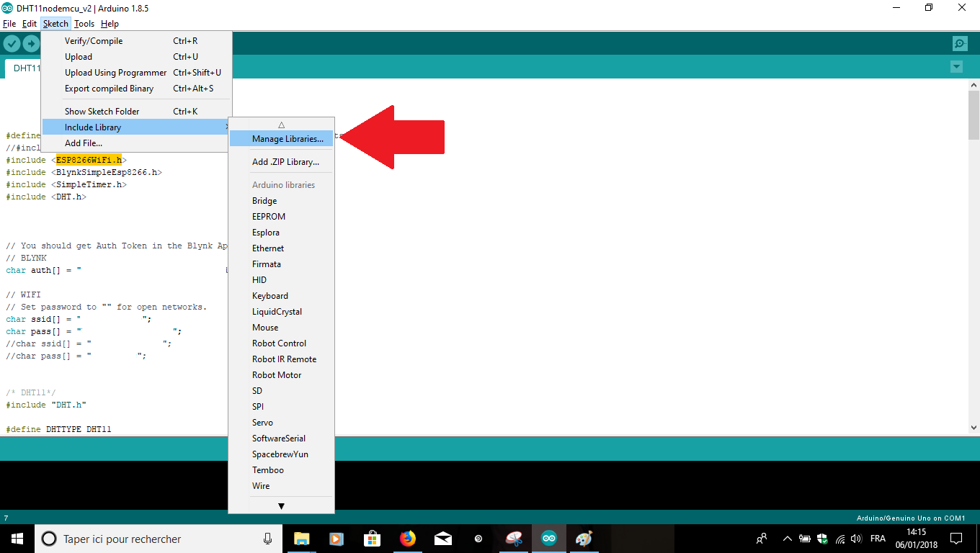Open the Paint taskbar icon
The width and height of the screenshot is (980, 553).
click(x=584, y=539)
